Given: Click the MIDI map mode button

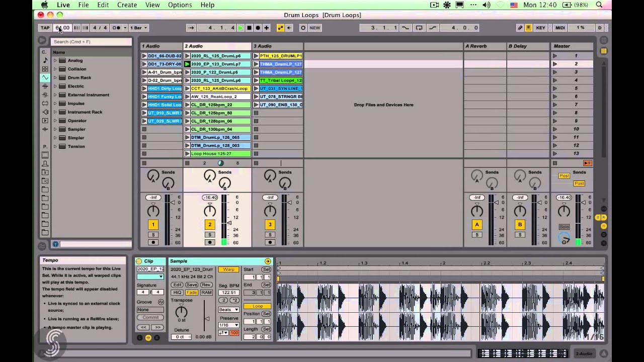Looking at the screenshot, I should pyautogui.click(x=560, y=28).
